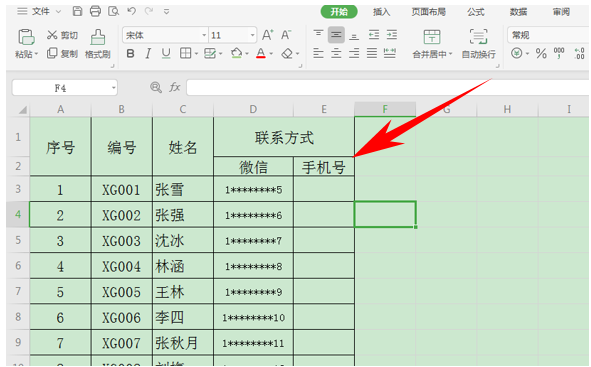The image size is (591, 367).
Task: Click the select-all corner triangle
Action: [22, 110]
